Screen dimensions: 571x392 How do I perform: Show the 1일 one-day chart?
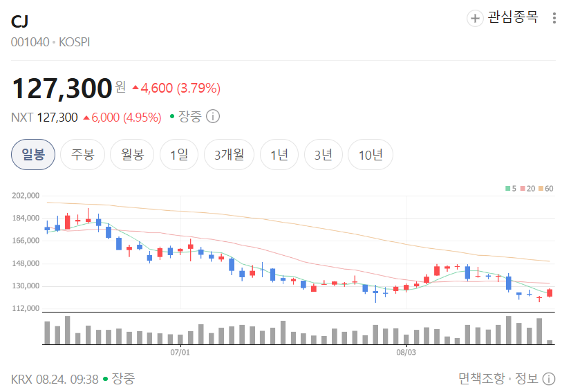(179, 154)
